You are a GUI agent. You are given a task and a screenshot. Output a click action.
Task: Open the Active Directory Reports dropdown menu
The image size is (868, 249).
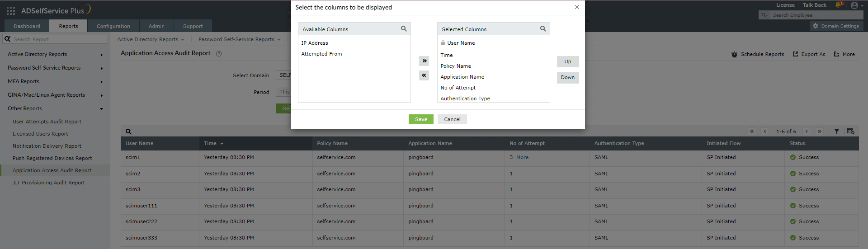pos(151,39)
